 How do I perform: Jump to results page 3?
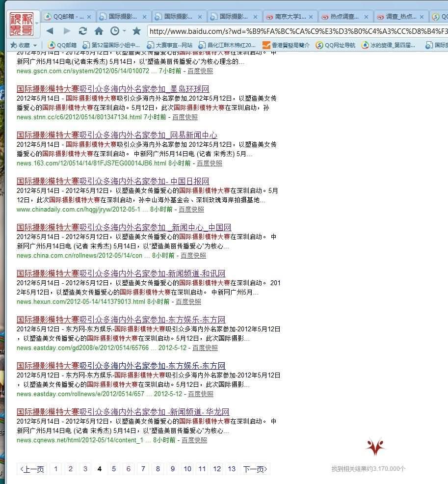[x=85, y=469]
